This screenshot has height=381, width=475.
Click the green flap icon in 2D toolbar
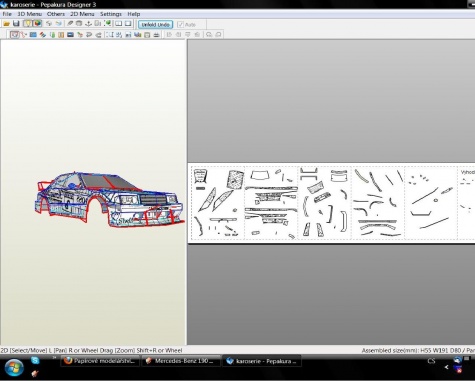pos(52,35)
